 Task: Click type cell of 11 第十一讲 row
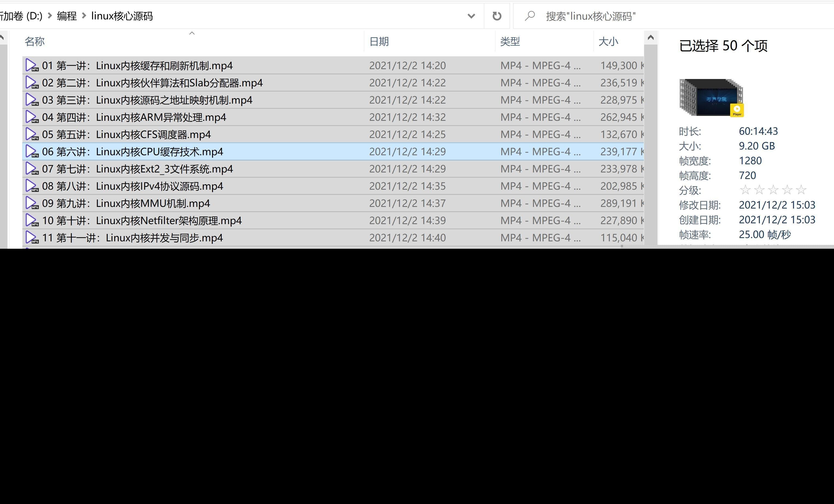(541, 238)
